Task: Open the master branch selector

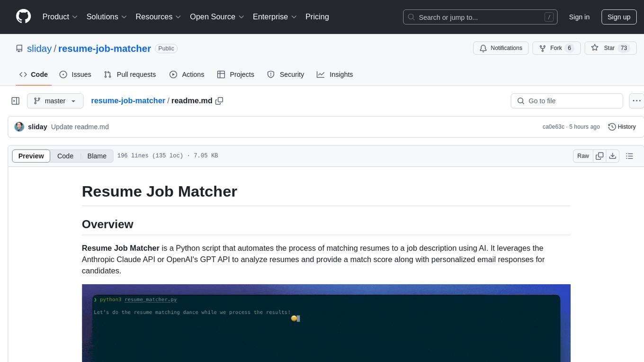Action: coord(55,101)
